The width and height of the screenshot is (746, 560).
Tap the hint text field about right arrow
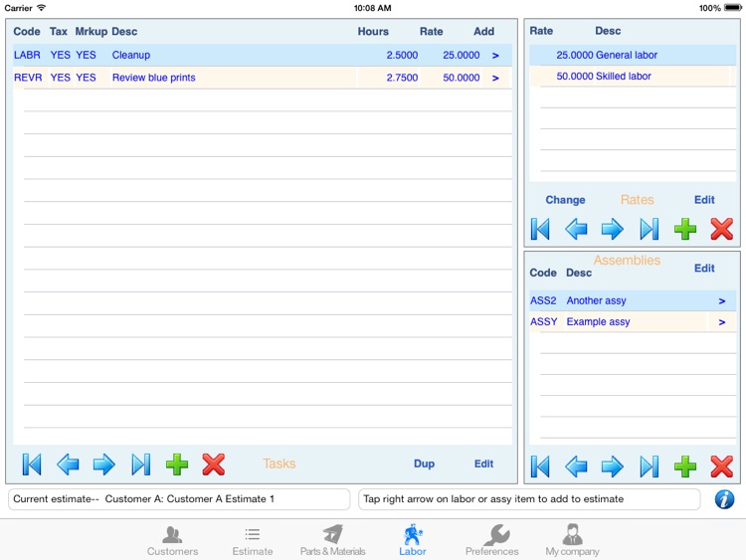click(x=529, y=499)
